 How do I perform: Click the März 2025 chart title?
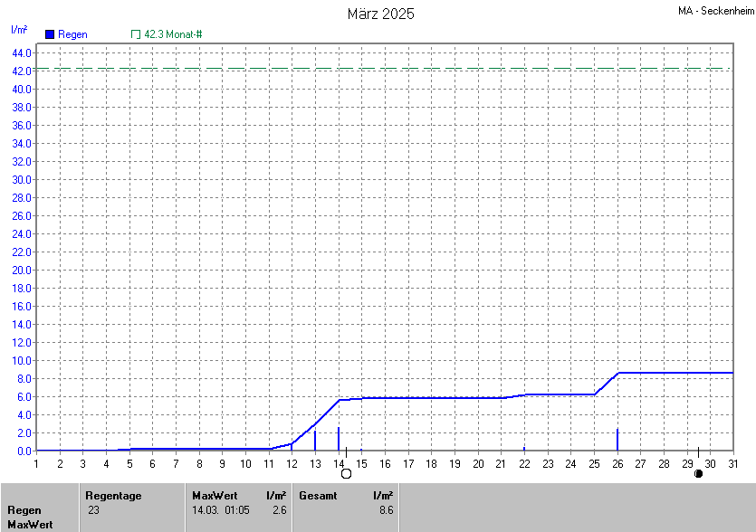(x=381, y=14)
